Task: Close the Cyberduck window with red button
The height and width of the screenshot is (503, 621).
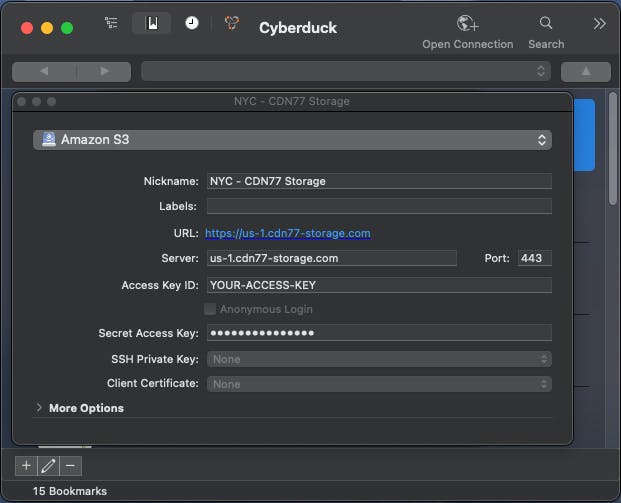Action: click(x=27, y=28)
